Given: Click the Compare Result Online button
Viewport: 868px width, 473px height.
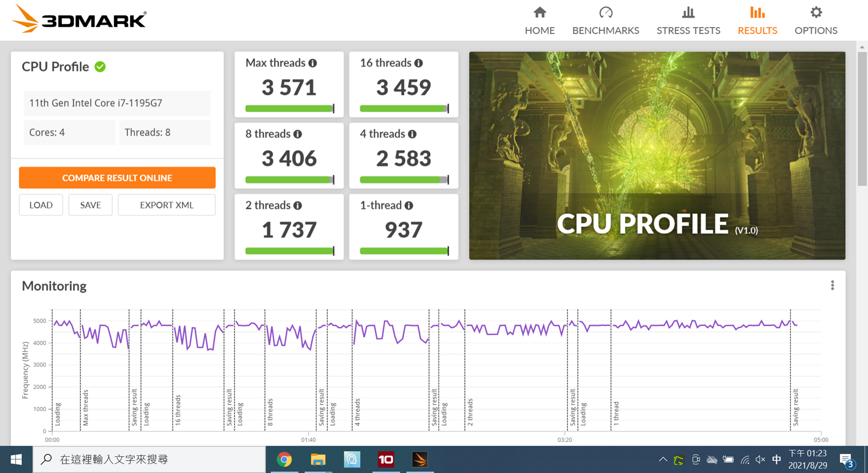Looking at the screenshot, I should pos(117,178).
